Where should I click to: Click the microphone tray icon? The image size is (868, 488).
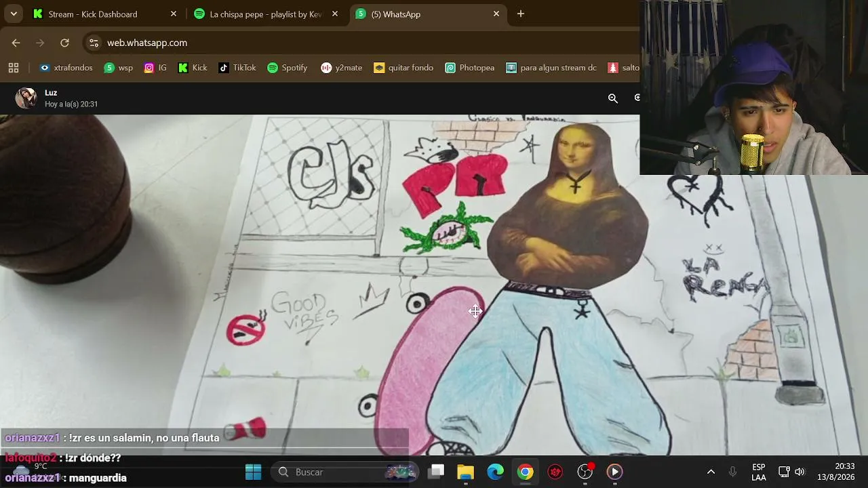[x=732, y=472]
